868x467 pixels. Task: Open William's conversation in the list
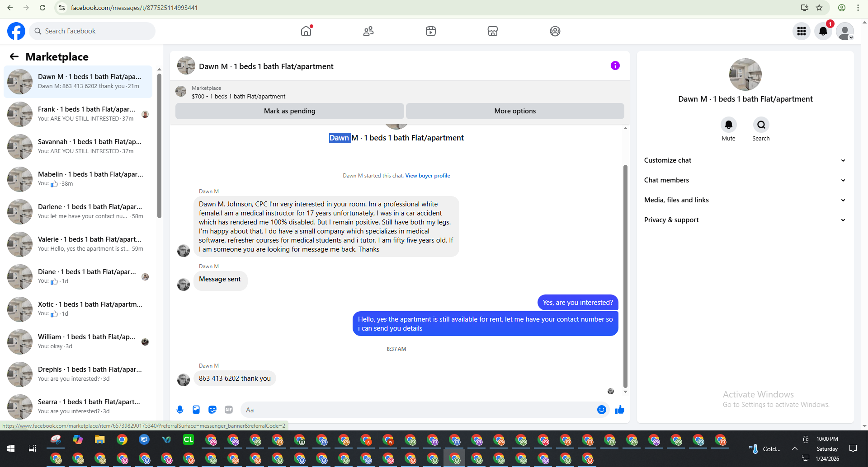pyautogui.click(x=78, y=342)
